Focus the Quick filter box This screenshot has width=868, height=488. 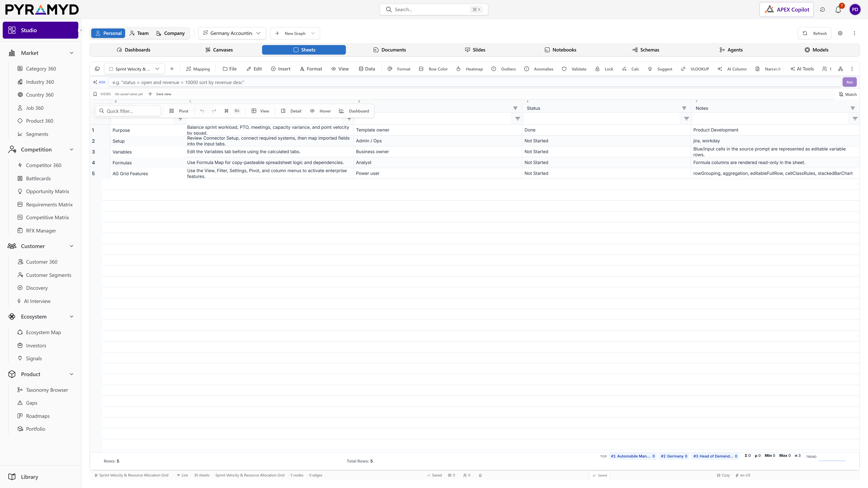coord(128,111)
